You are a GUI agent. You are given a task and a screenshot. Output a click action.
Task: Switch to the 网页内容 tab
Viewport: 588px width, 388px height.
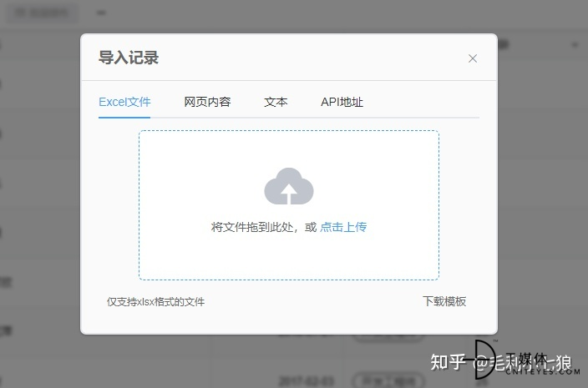(207, 102)
